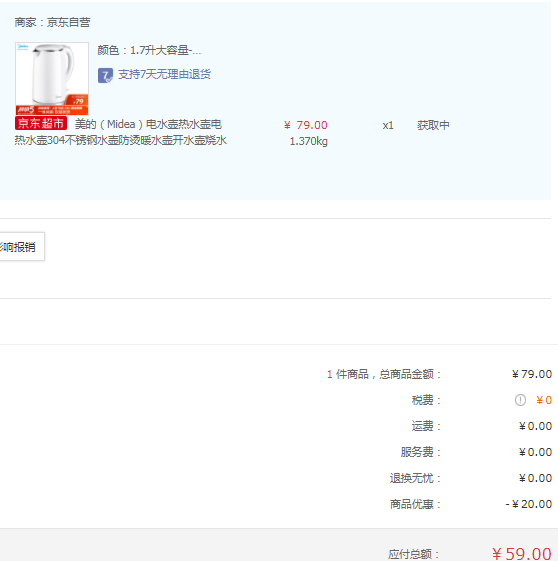Click the 热水壶304不锈钢 product description line
Viewport: 558px width, 561px height.
coord(121,140)
